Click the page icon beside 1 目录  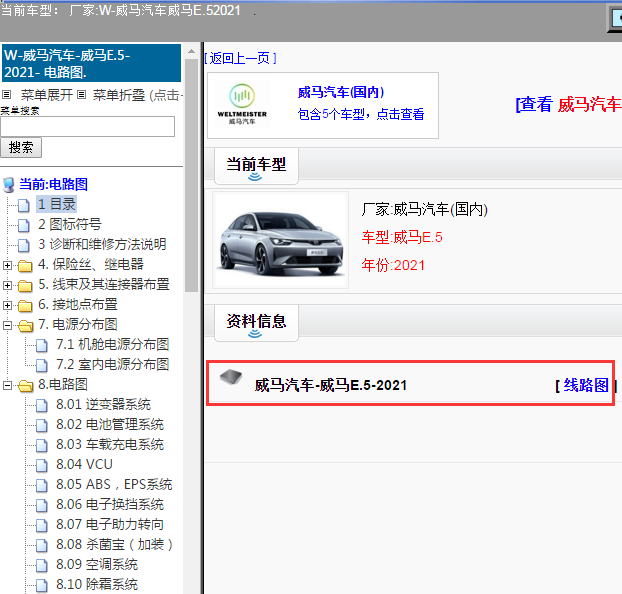pyautogui.click(x=24, y=205)
